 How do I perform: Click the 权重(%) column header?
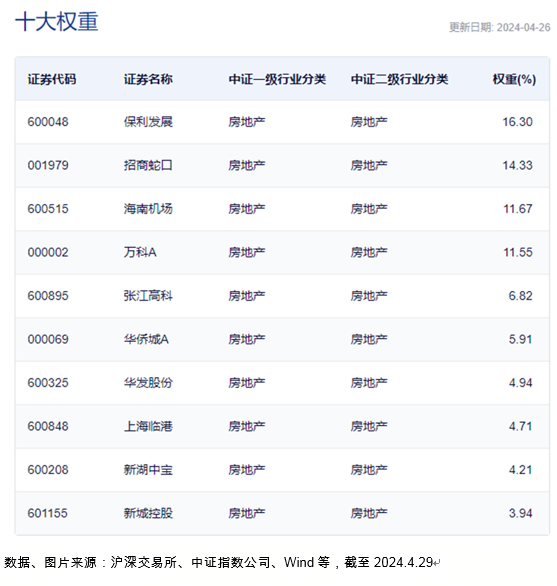coord(514,79)
